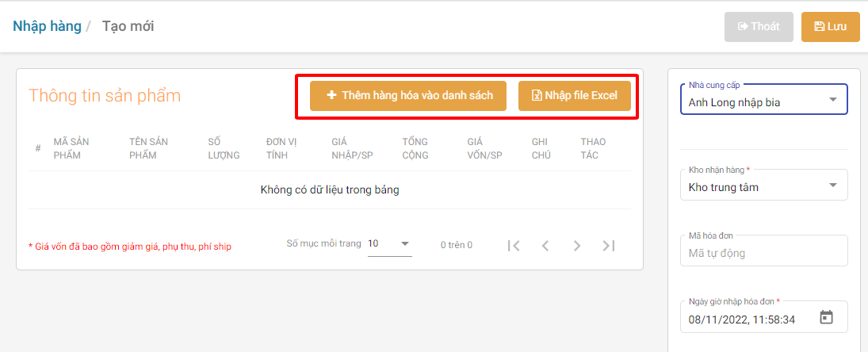Viewport: 868px width, 352px height.
Task: Click Tên sản phẩm column header
Action: click(148, 148)
